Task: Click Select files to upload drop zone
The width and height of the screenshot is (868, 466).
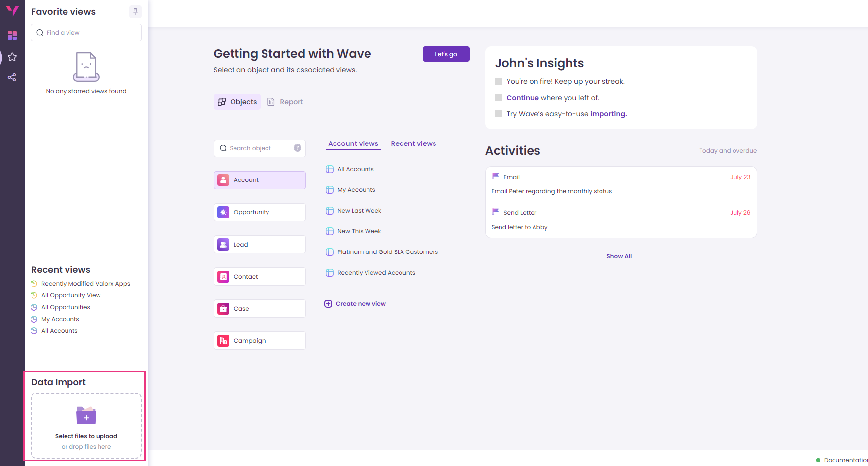Action: [x=86, y=426]
